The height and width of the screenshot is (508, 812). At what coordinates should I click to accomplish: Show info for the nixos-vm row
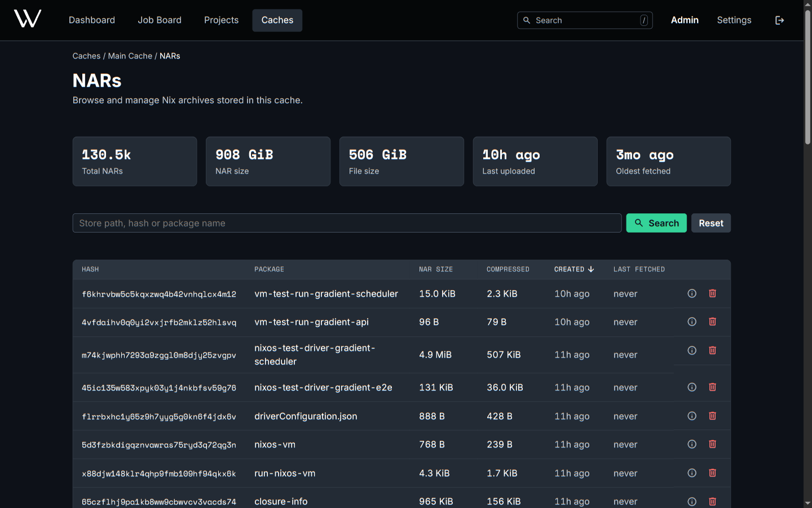tap(692, 444)
